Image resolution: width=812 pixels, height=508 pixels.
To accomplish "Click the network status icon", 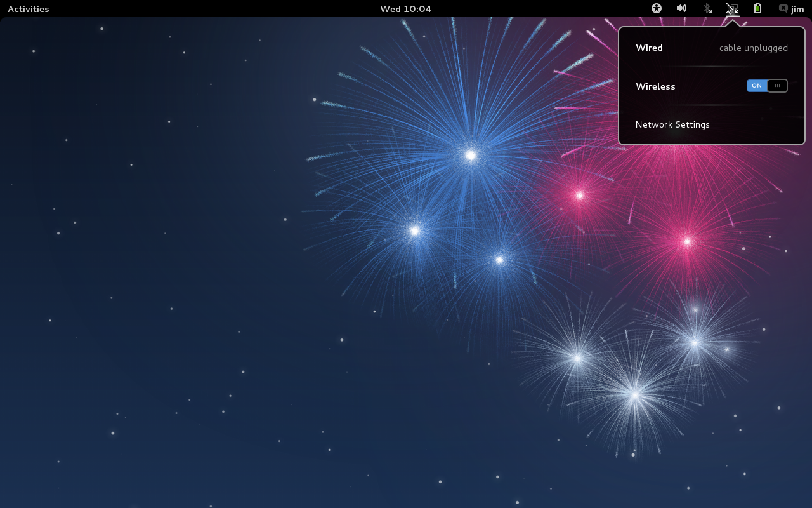I will tap(732, 9).
